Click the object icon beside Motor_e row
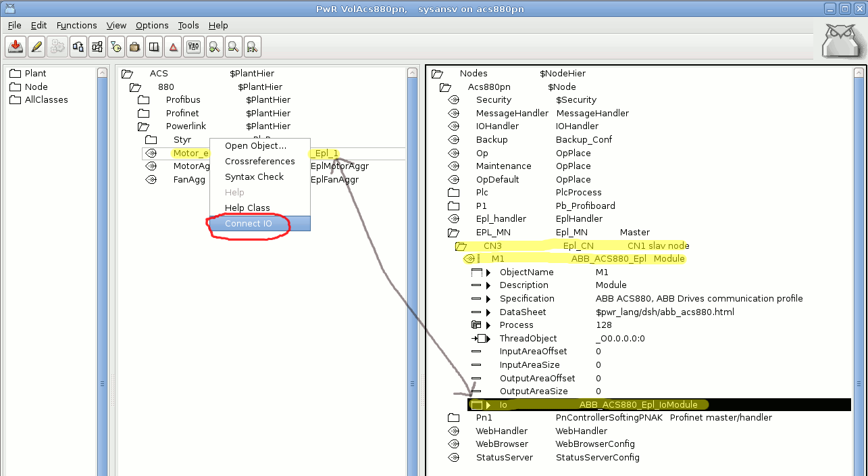Image resolution: width=868 pixels, height=476 pixels. click(x=151, y=153)
